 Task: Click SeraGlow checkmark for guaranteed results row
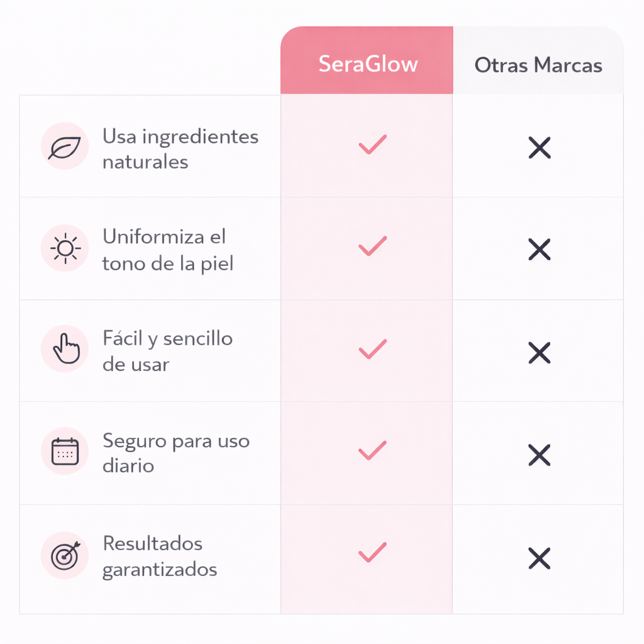point(372,553)
